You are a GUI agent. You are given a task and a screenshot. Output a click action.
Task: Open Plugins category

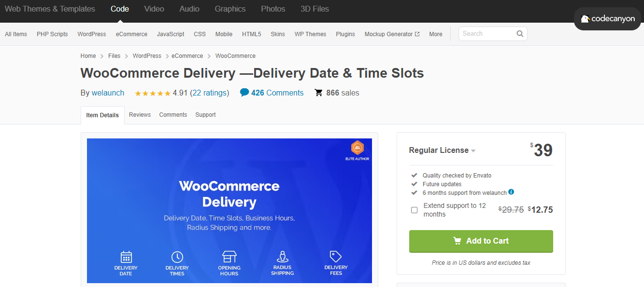coord(345,34)
